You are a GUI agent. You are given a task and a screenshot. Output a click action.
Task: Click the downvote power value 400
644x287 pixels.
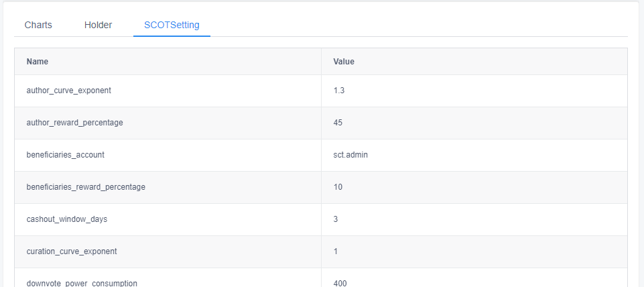[340, 283]
